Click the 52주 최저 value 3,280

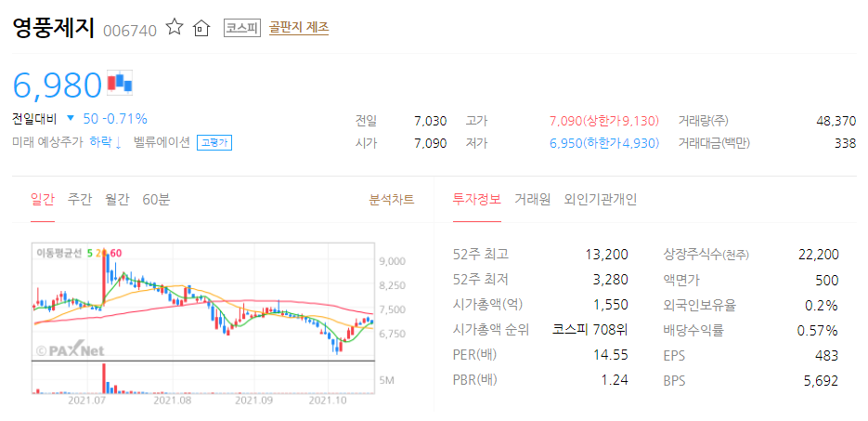610,280
